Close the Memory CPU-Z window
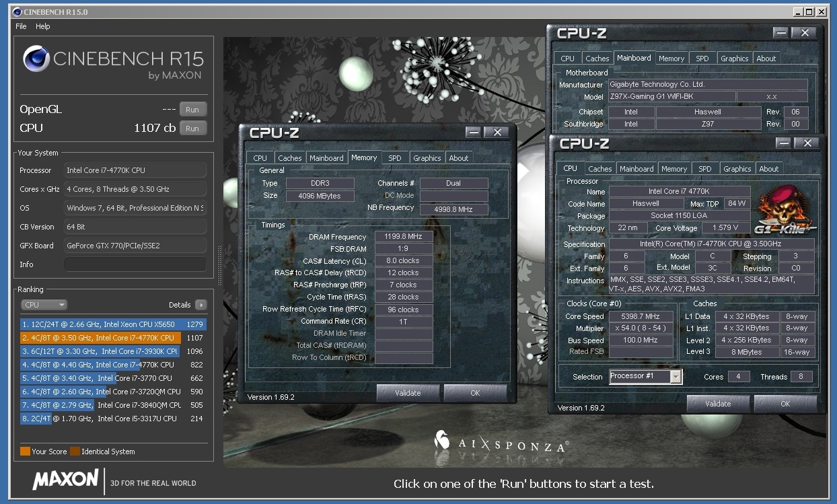The height and width of the screenshot is (504, 837). click(x=497, y=133)
